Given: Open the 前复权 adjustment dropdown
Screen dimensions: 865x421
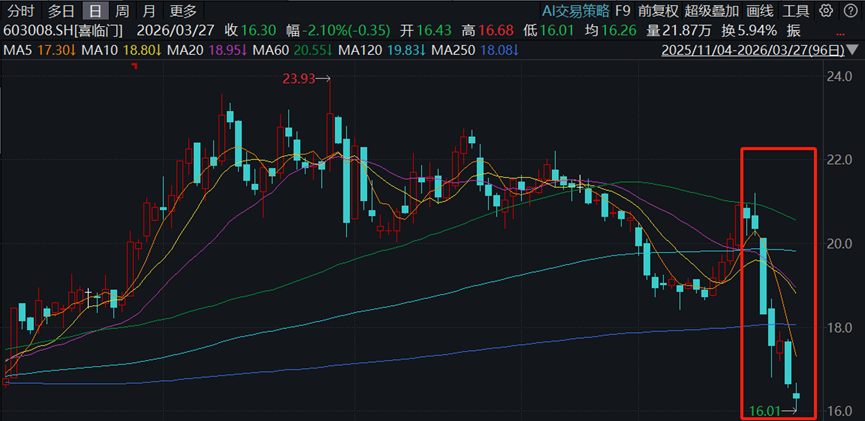Looking at the screenshot, I should (x=658, y=10).
